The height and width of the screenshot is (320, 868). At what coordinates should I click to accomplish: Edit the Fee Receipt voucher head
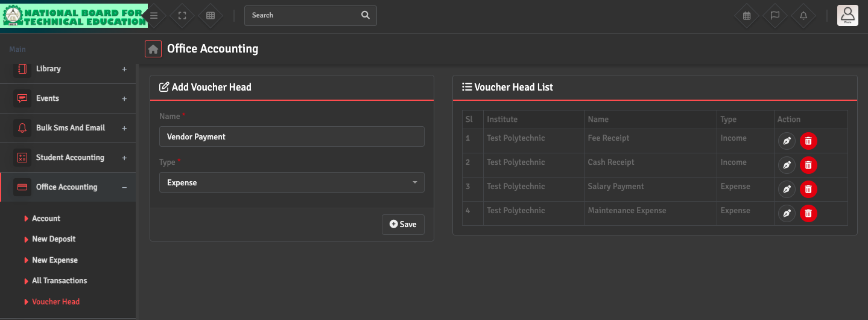(x=787, y=141)
